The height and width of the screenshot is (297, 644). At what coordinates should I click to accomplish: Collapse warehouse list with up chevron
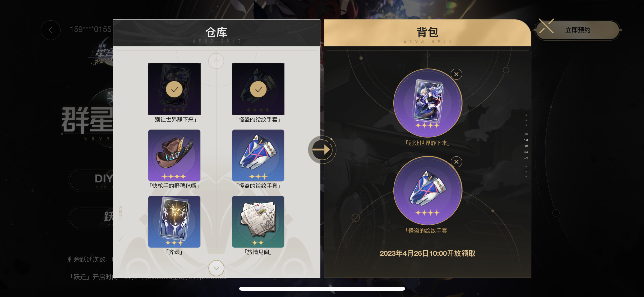coord(216,61)
